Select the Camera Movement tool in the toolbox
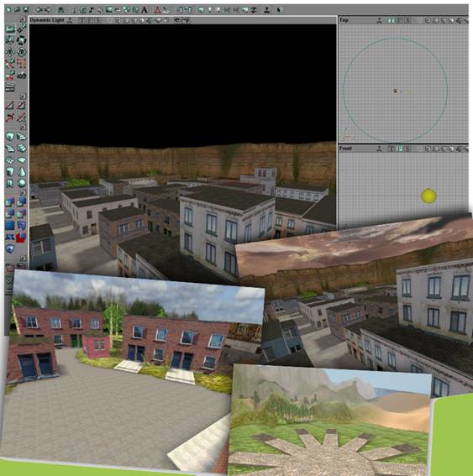Viewport: 473px width, 476px height. [x=10, y=29]
